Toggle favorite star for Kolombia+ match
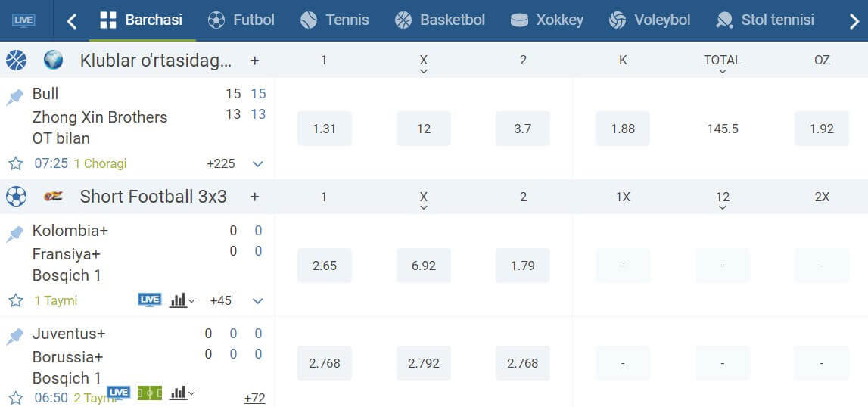The width and height of the screenshot is (868, 407). (x=15, y=300)
